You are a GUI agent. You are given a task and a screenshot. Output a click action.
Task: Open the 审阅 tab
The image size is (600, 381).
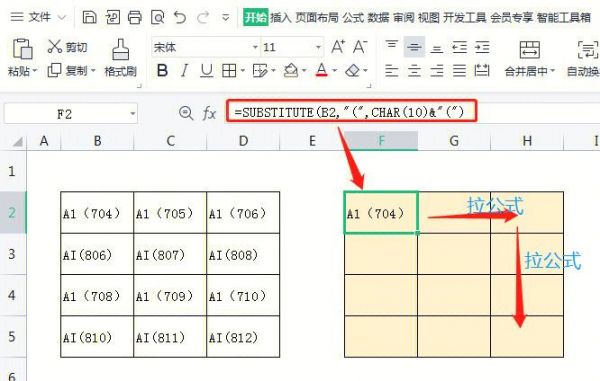click(403, 17)
